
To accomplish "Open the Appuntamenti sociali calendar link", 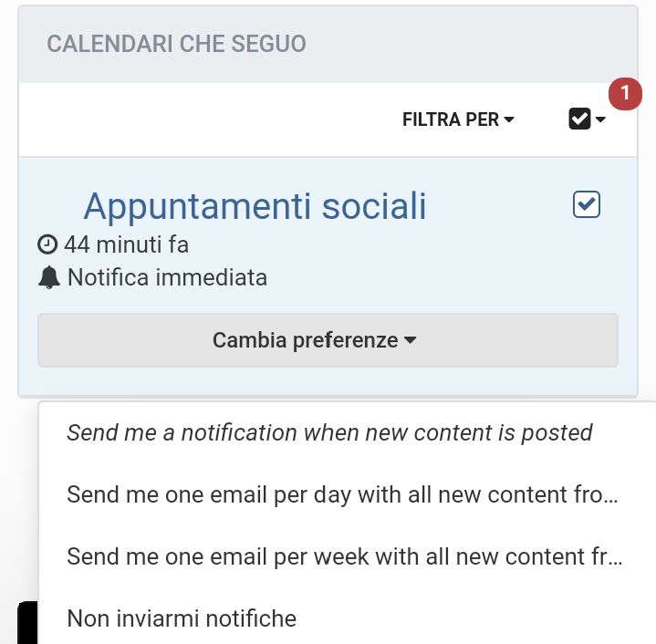I will tap(255, 206).
